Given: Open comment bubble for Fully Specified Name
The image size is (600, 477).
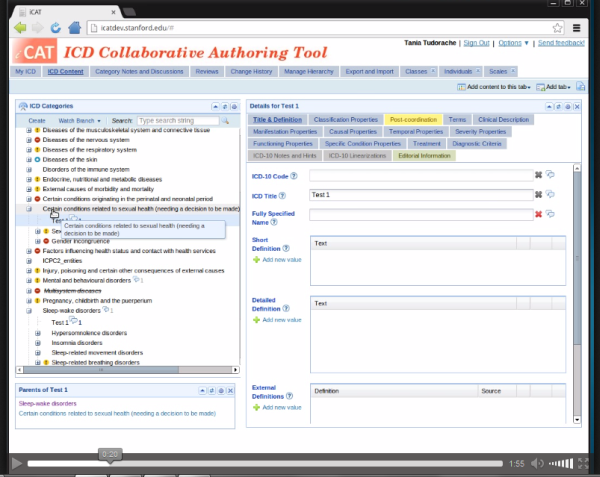Looking at the screenshot, I should pos(550,213).
